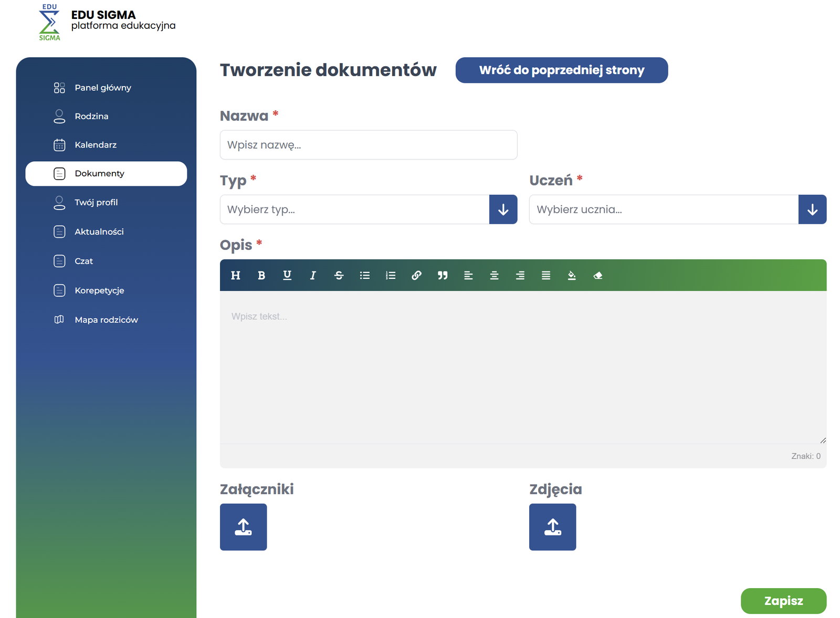
Task: Toggle bold text formatting
Action: (261, 276)
